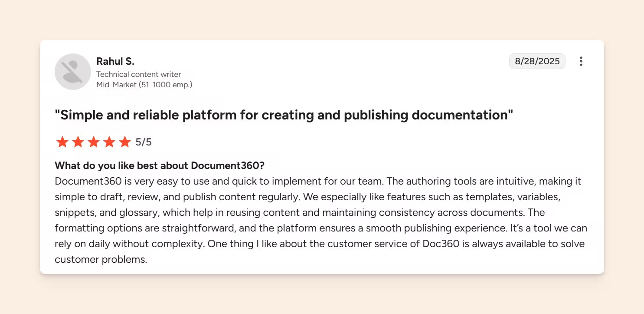Select the reviewer name Rahul S.
The height and width of the screenshot is (314, 644).
(x=115, y=61)
